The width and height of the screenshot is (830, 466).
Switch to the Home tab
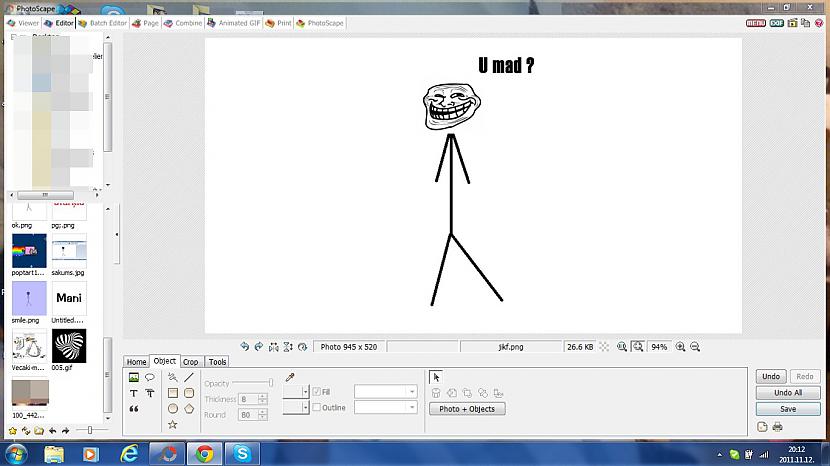pyautogui.click(x=136, y=362)
